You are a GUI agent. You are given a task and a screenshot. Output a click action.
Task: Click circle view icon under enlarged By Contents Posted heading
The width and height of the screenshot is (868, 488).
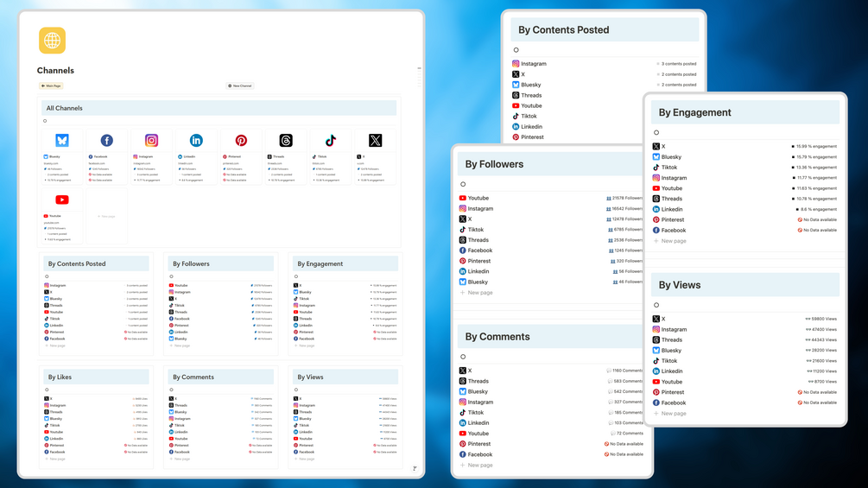click(x=516, y=50)
